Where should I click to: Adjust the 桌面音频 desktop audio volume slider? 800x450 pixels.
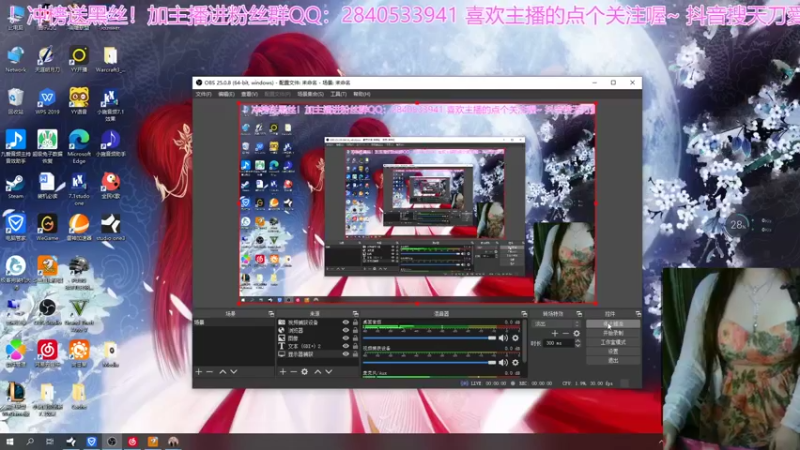pyautogui.click(x=429, y=338)
